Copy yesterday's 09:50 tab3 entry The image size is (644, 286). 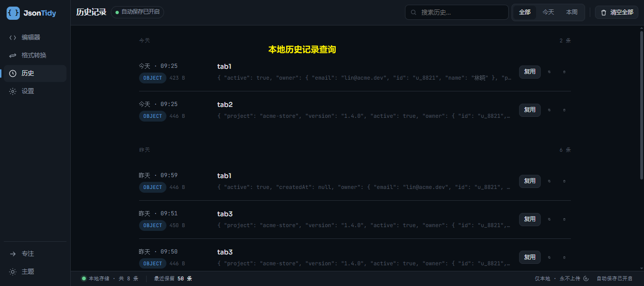click(x=549, y=257)
